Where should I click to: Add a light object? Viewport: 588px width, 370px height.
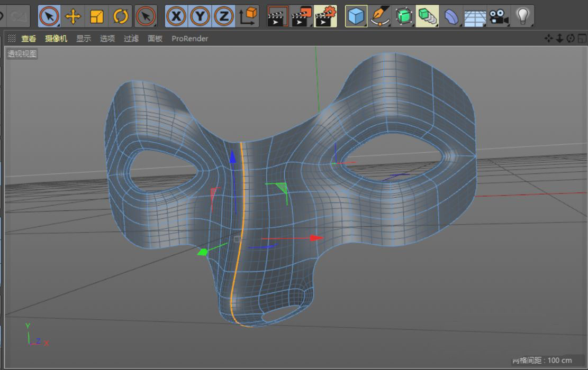pos(522,17)
